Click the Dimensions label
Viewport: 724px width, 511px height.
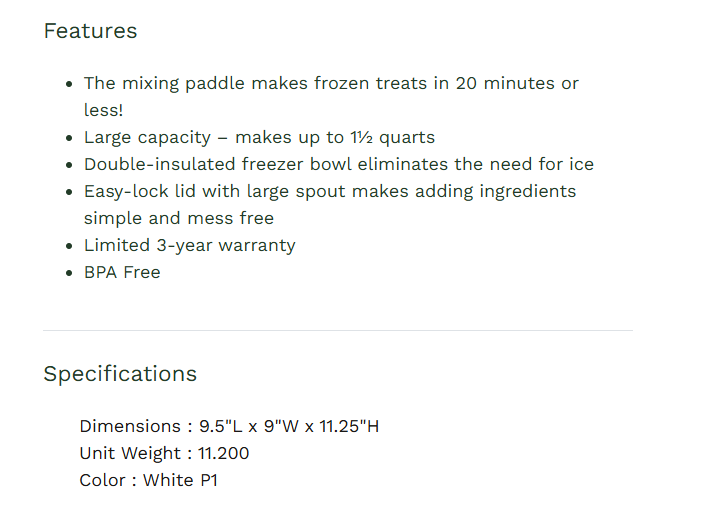tap(130, 427)
